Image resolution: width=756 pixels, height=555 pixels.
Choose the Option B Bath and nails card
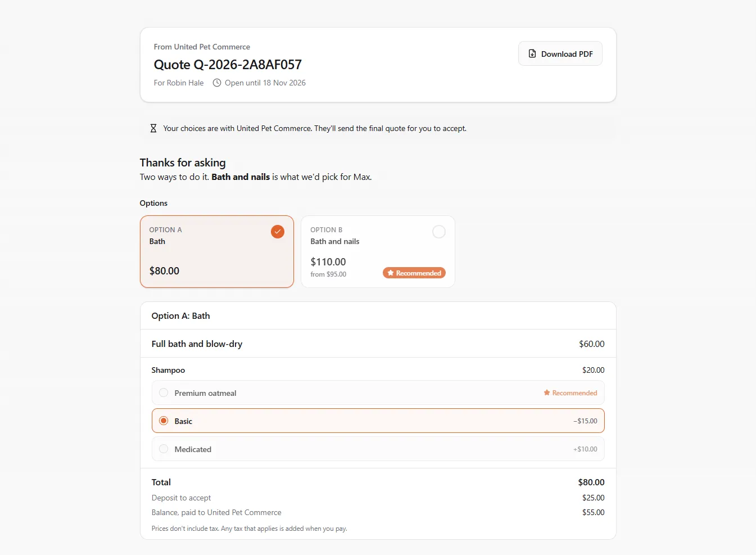378,251
